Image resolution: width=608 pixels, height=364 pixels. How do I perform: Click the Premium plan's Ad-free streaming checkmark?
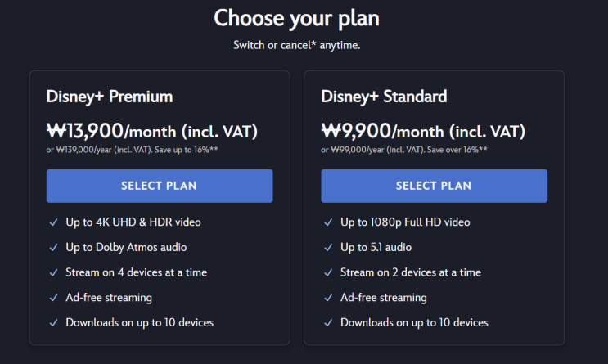click(x=53, y=298)
